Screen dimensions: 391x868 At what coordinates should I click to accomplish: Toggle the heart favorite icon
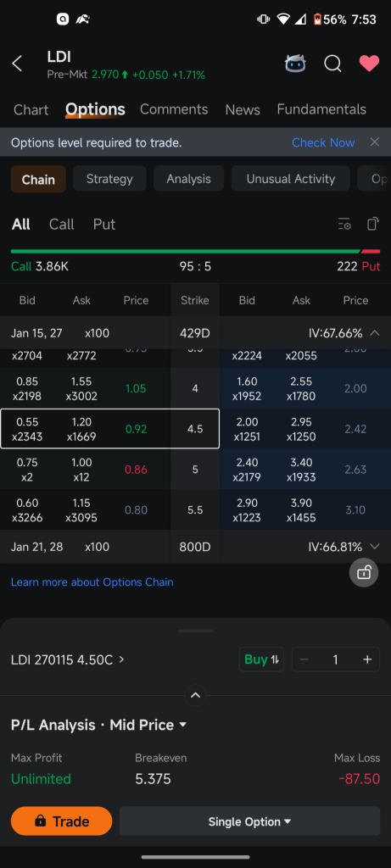tap(369, 64)
